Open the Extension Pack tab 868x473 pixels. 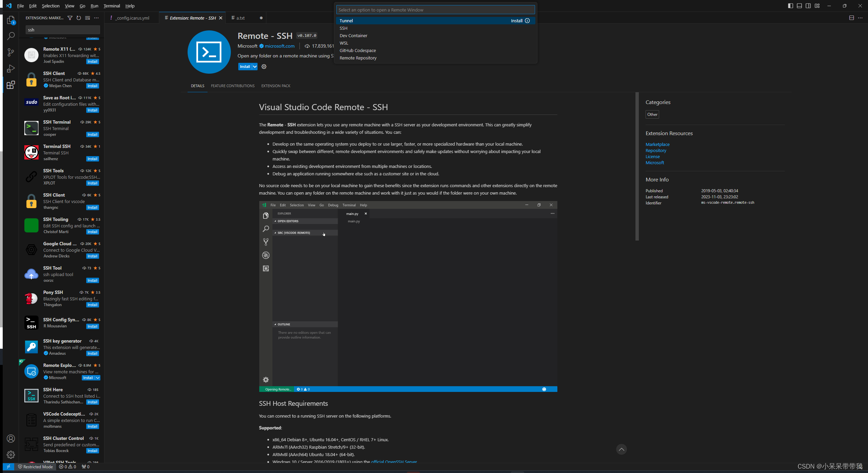pos(276,86)
